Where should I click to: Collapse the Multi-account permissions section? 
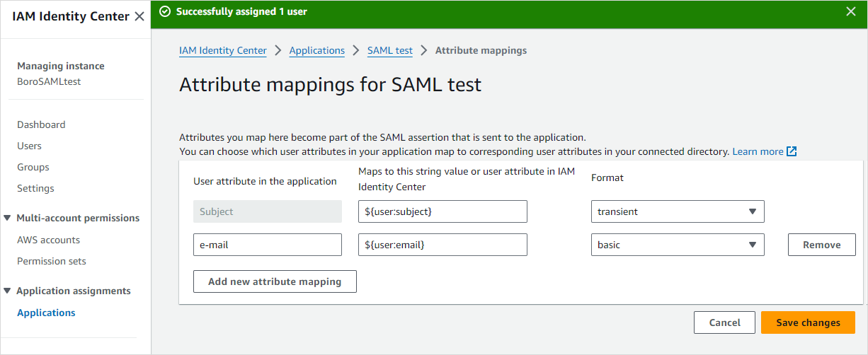click(7, 218)
